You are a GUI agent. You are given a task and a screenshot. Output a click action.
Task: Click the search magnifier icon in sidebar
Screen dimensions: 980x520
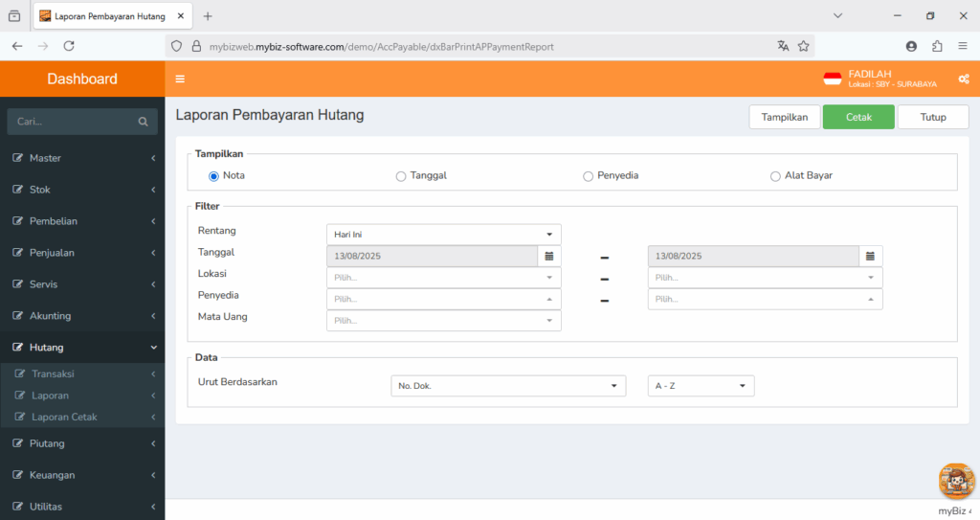[x=144, y=122]
